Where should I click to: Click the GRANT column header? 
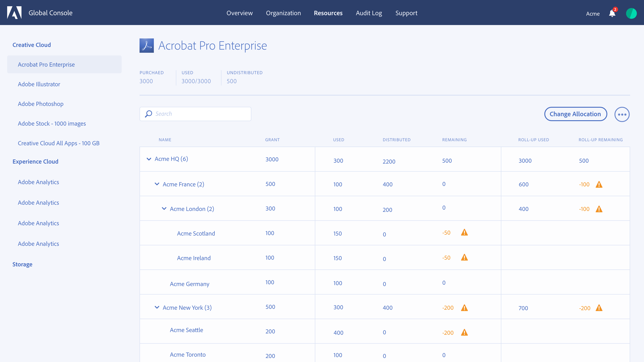tap(273, 140)
